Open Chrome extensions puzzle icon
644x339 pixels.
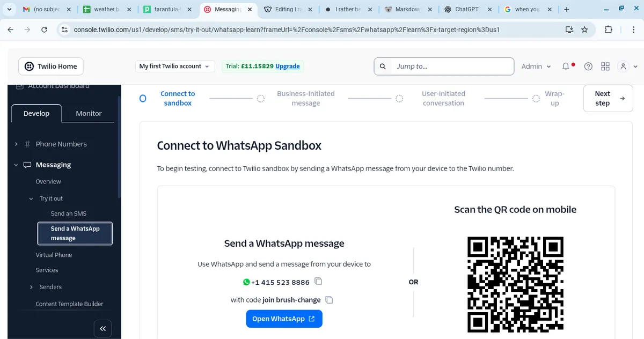coord(608,30)
